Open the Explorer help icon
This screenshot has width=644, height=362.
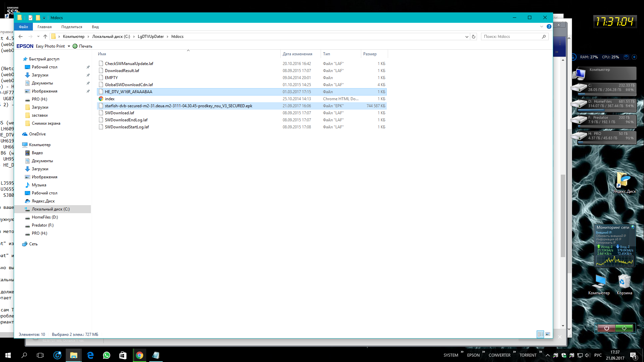549,26
